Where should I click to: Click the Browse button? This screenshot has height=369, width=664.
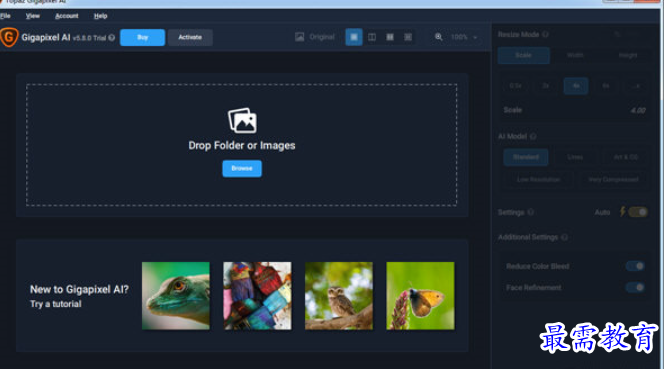tap(242, 169)
